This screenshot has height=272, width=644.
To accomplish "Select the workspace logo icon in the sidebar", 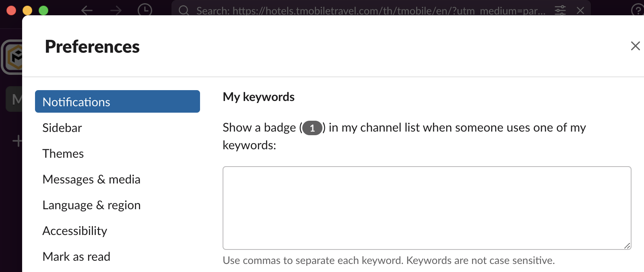I will click(x=12, y=57).
